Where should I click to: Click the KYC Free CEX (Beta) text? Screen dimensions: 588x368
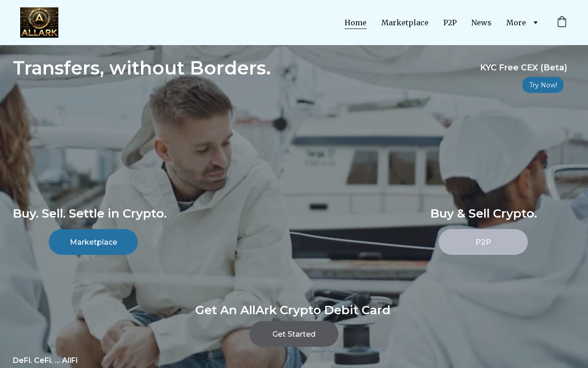(x=524, y=68)
